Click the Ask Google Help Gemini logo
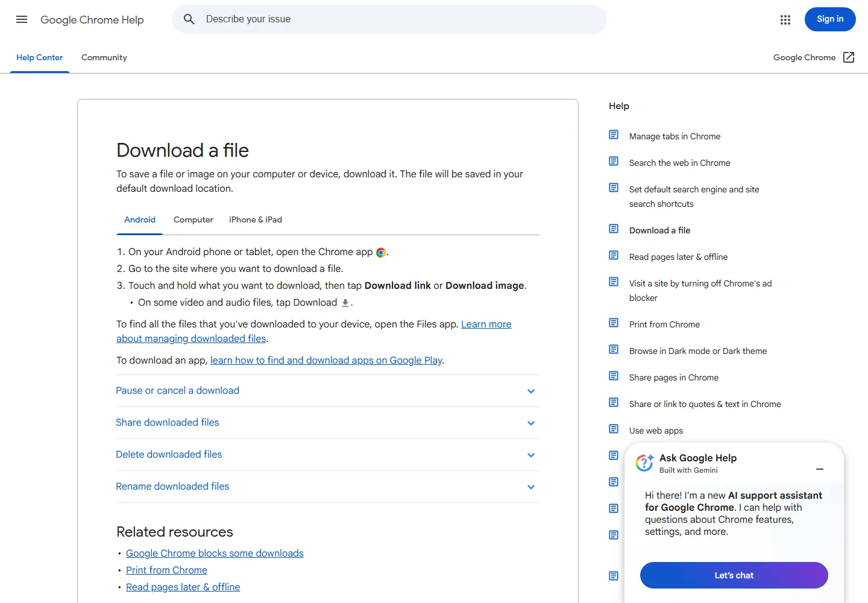 tap(645, 463)
